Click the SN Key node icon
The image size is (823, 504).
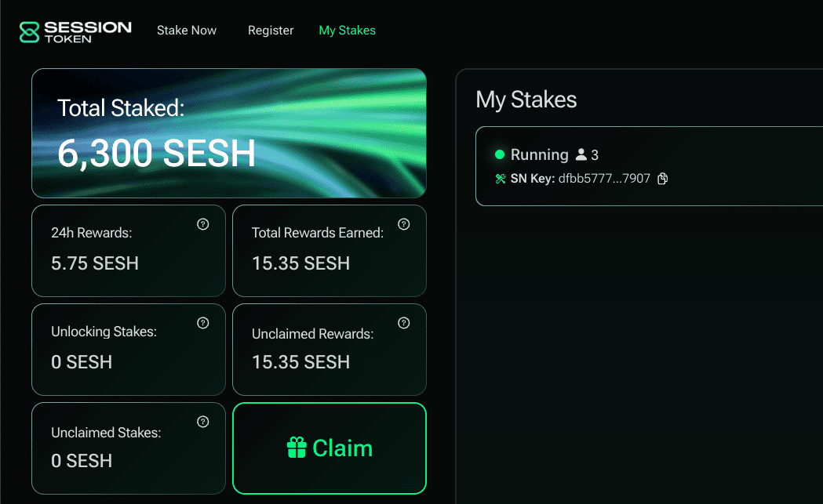point(500,179)
